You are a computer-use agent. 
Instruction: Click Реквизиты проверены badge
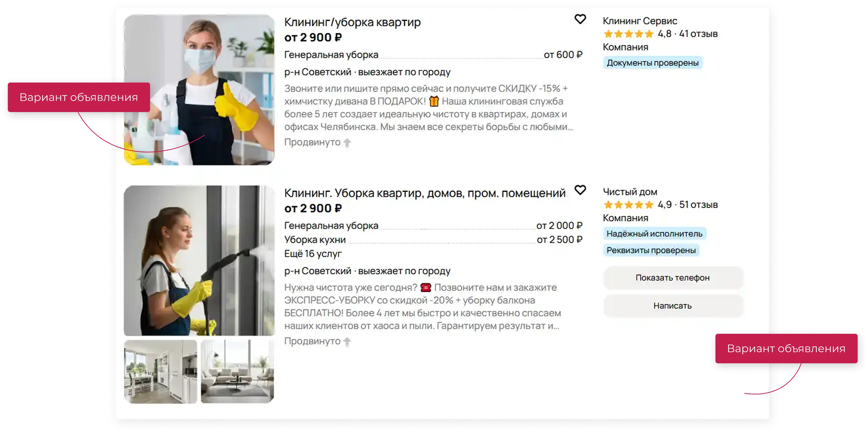tap(651, 250)
